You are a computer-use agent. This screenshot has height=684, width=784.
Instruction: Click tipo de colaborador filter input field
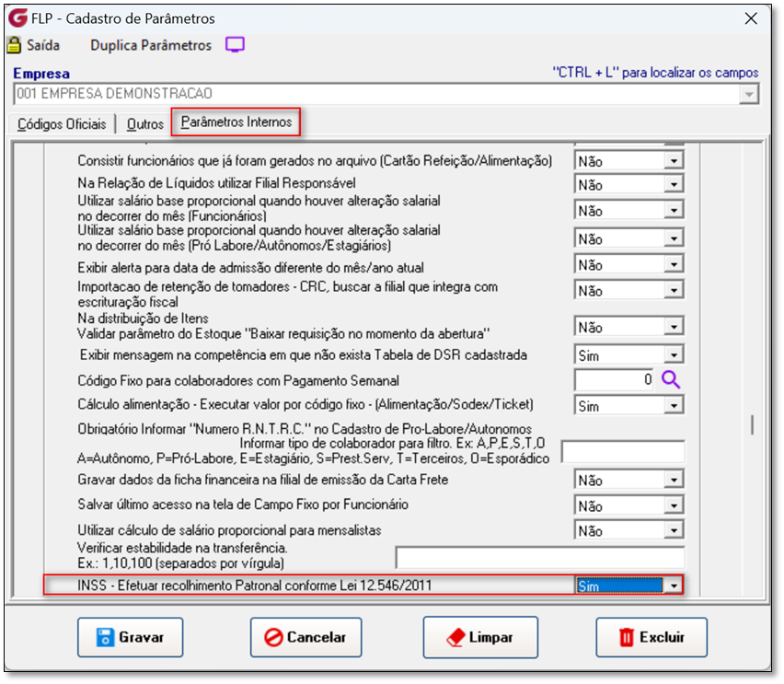[x=623, y=452]
